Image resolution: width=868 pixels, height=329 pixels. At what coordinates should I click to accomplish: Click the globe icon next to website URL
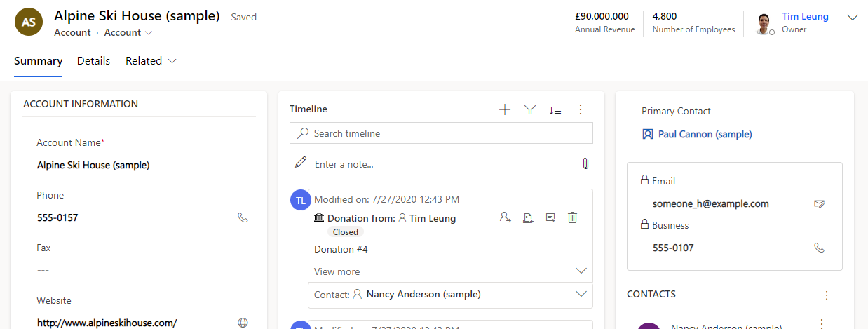point(243,323)
